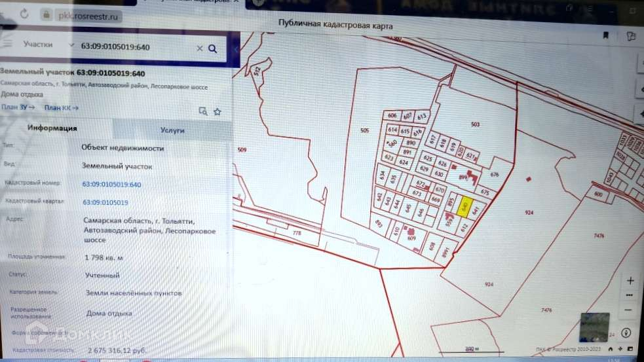Switch to the Услуги tab
Image resolution: width=644 pixels, height=362 pixels.
tap(172, 130)
